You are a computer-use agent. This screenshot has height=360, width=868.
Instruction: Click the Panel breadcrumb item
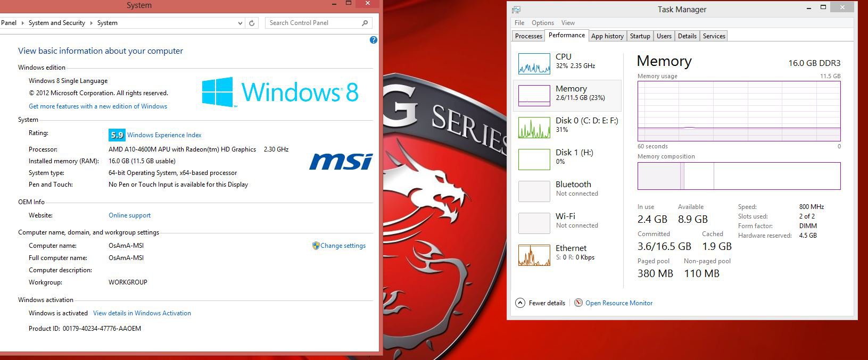click(x=9, y=23)
